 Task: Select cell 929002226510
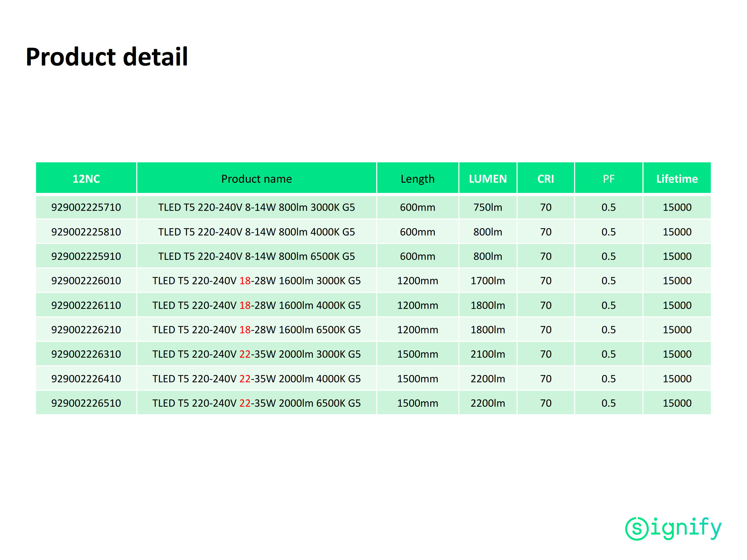(x=86, y=403)
